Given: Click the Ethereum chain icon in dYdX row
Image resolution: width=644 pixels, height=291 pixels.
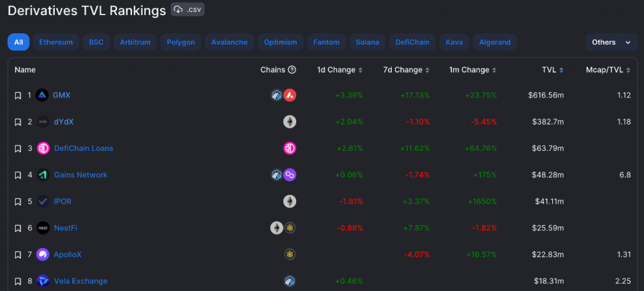Looking at the screenshot, I should coord(289,122).
